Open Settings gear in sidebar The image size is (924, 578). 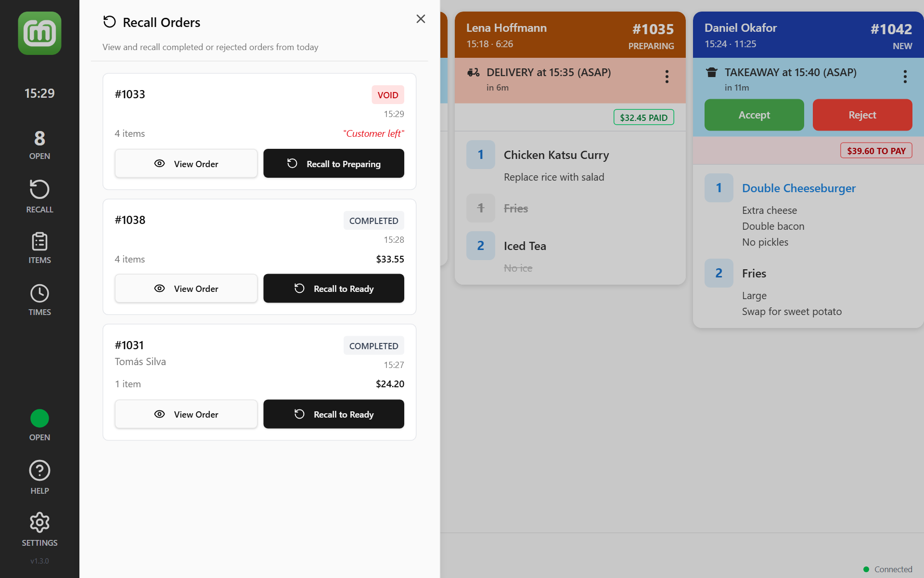coord(39,529)
